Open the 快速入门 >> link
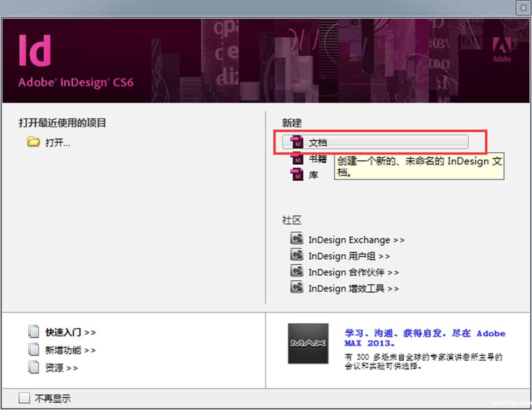Screen dimensions: 532x410 pyautogui.click(x=70, y=332)
